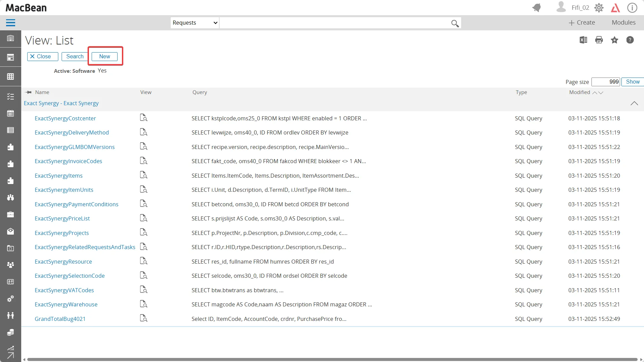Open view icon for ExactSynergyWarehouse
Screen dimensions: 644x362
[143, 304]
